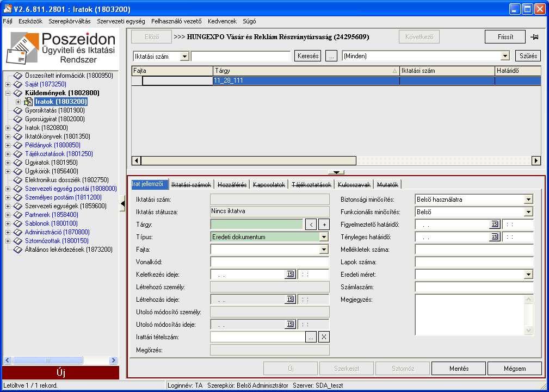Click into the Tárgy input field
This screenshot has width=549, height=392.
pyautogui.click(x=257, y=225)
